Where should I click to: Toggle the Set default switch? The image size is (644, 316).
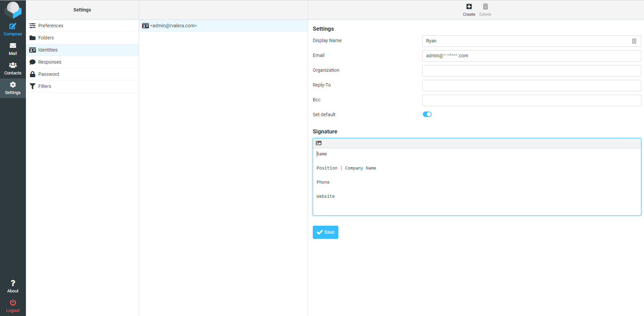[x=427, y=115]
